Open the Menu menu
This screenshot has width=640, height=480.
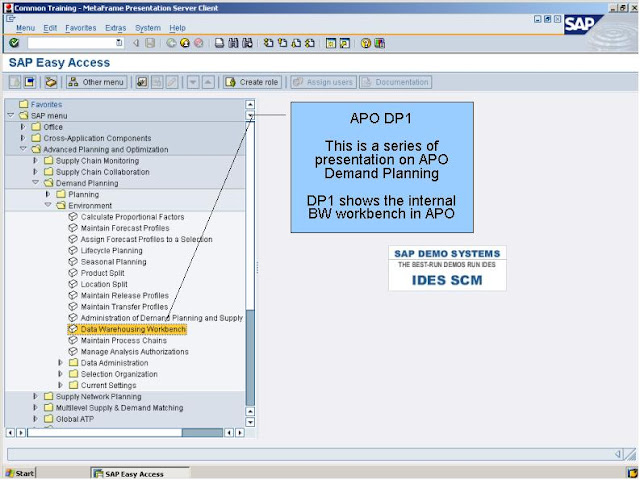(x=25, y=28)
